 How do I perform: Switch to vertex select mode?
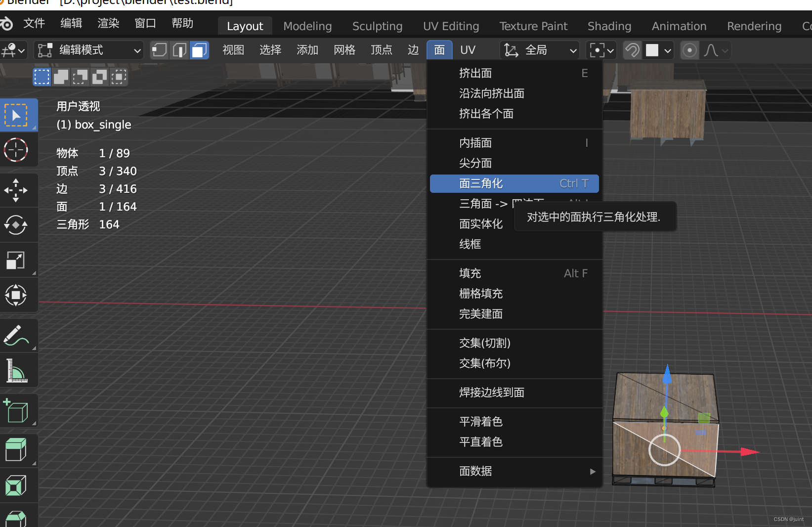159,50
